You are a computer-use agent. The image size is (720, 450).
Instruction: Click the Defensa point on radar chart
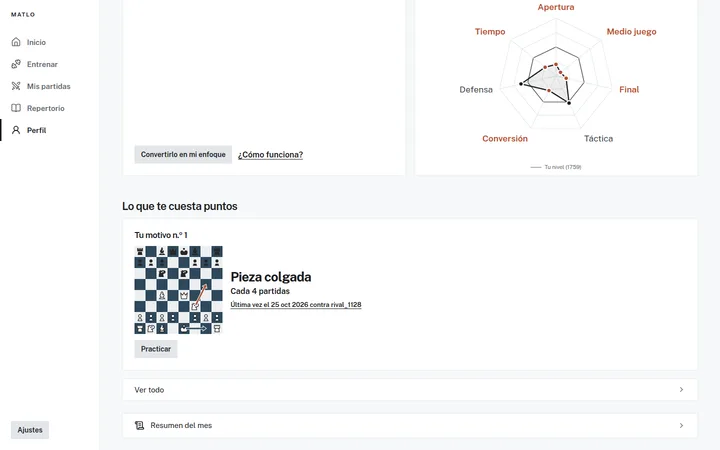[x=521, y=84]
